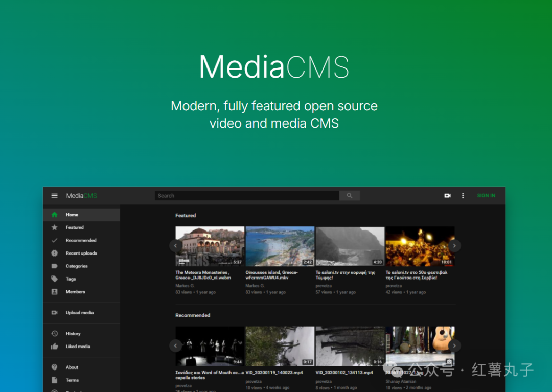Click the Terms document icon

tap(54, 380)
